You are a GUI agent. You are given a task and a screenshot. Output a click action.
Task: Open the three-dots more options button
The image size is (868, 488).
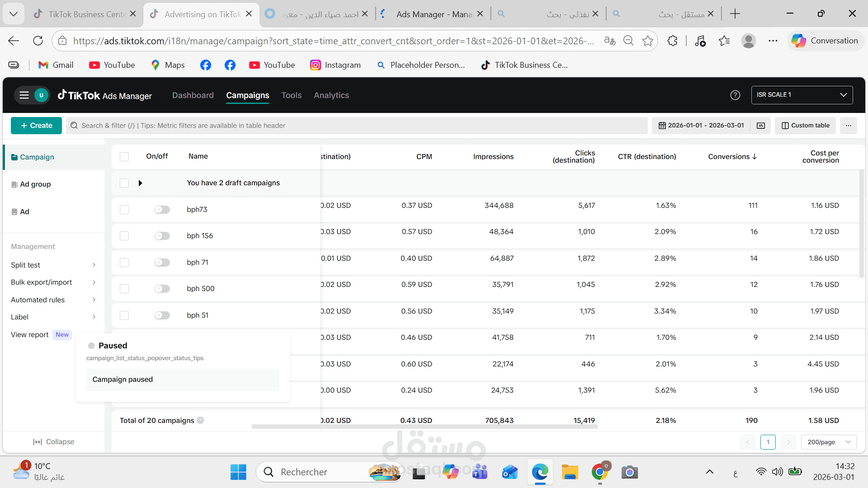pyautogui.click(x=849, y=126)
